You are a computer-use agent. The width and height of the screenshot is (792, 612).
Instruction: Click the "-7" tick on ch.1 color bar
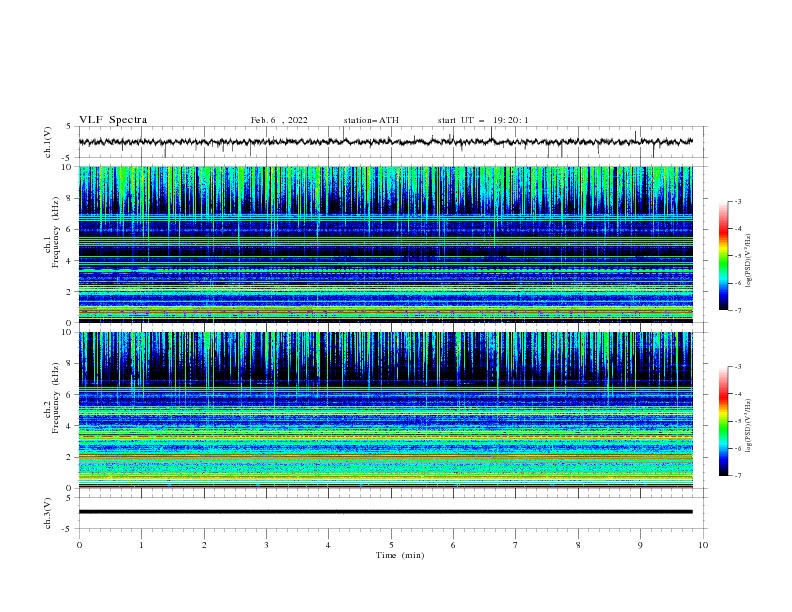737,310
